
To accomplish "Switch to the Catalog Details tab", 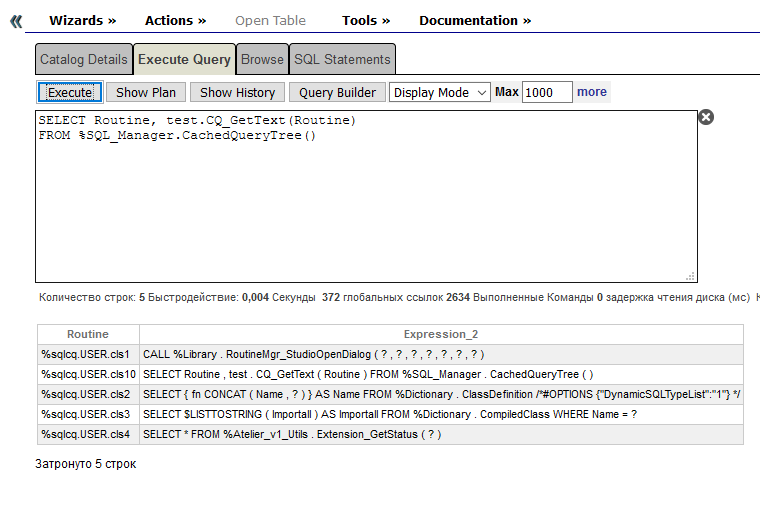I will (84, 59).
